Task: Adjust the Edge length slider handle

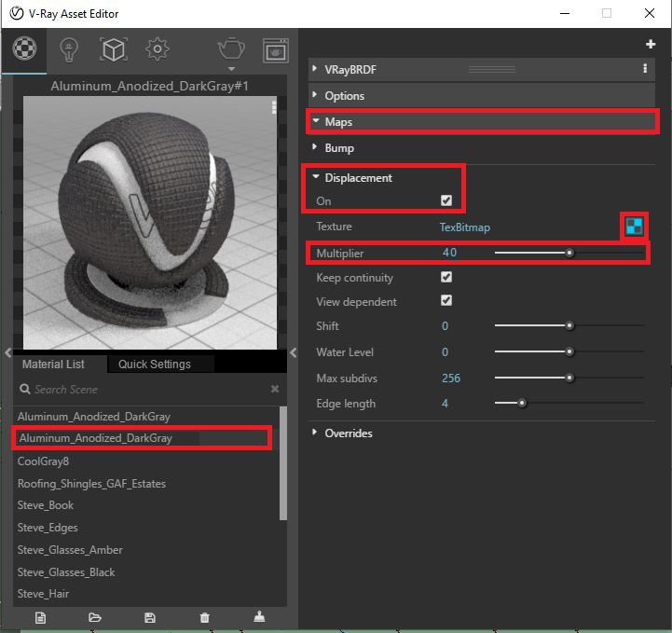Action: tap(522, 404)
